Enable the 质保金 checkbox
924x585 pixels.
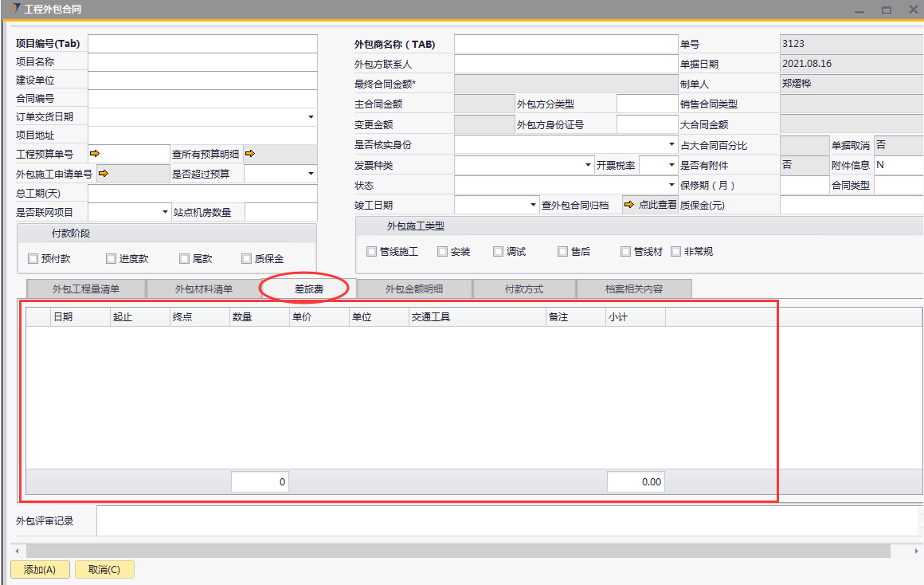[x=246, y=259]
